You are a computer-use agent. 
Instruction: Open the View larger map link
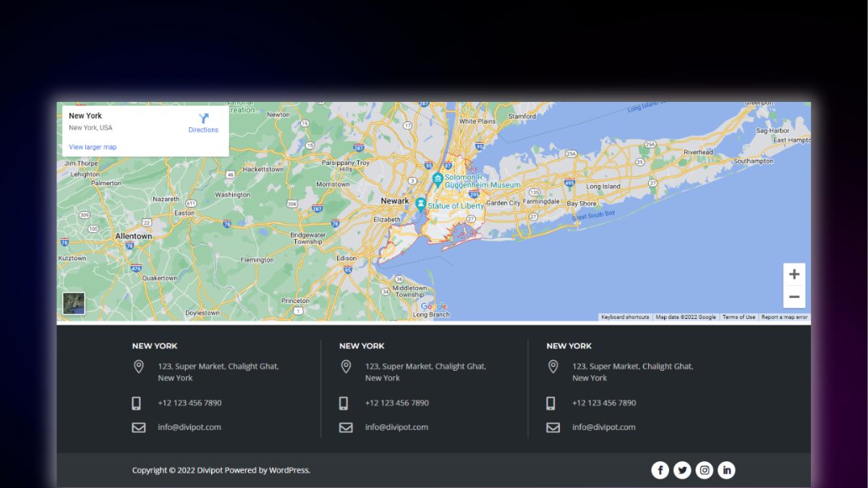(93, 147)
